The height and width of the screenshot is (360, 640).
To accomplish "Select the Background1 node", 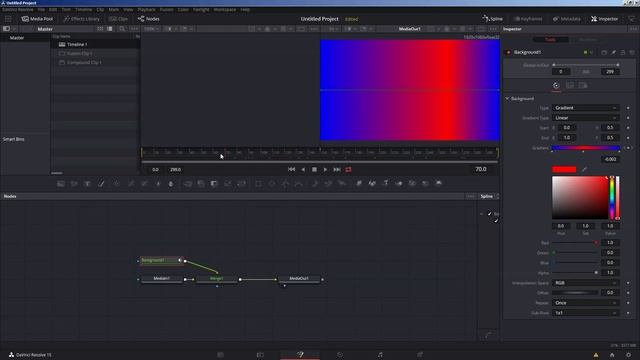I will click(x=161, y=260).
